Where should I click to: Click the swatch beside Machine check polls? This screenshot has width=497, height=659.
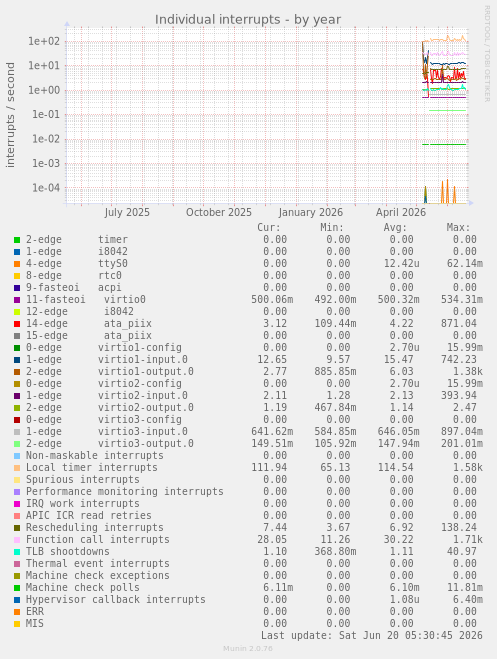click(x=17, y=588)
